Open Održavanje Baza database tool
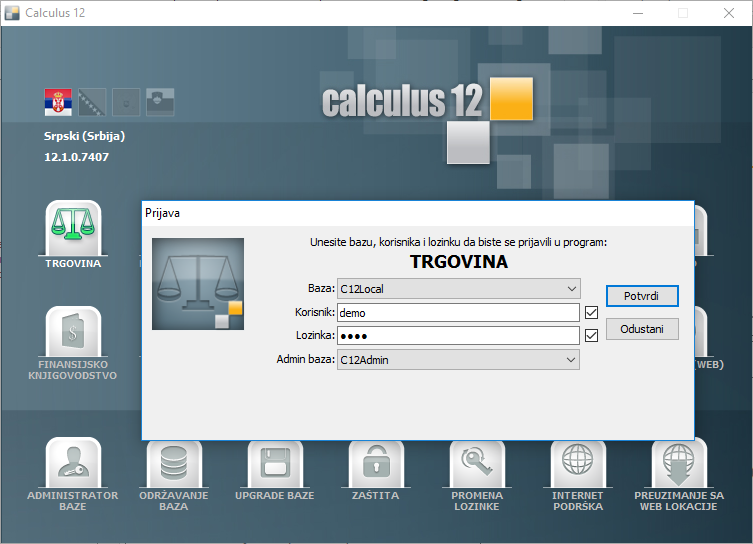 (x=174, y=463)
